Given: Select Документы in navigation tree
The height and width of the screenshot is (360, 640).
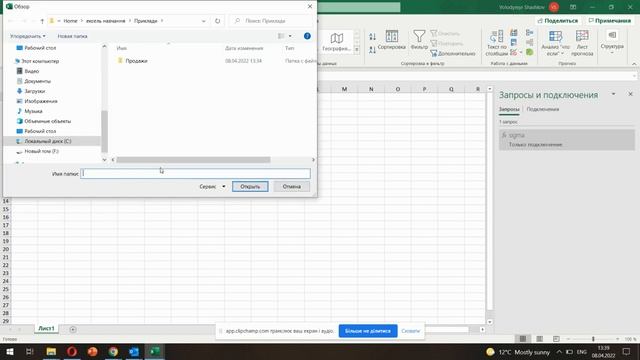Looking at the screenshot, I should (x=38, y=81).
